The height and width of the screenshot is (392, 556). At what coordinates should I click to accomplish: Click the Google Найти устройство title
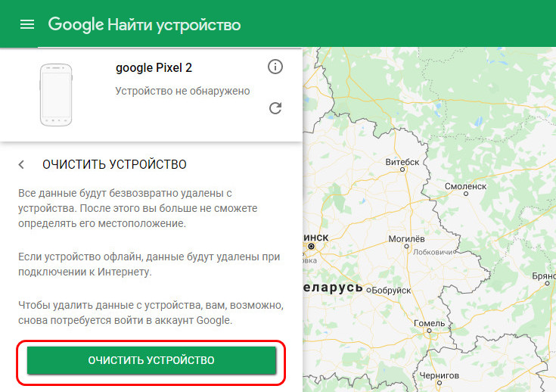click(x=144, y=25)
